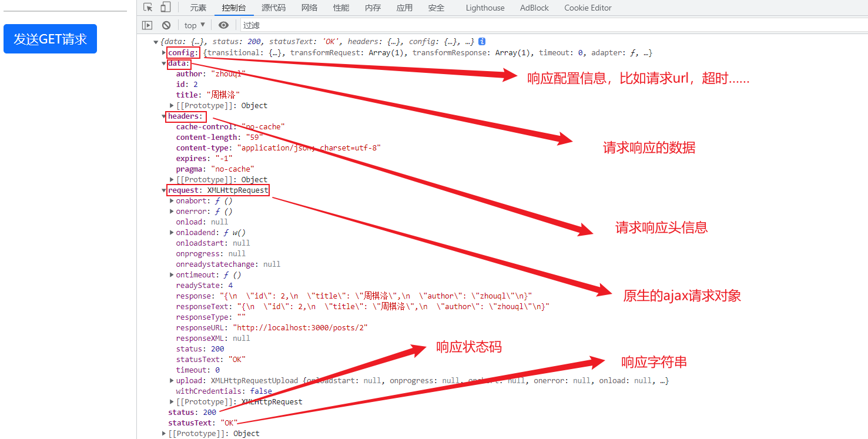
Task: Click the expires: "-1" line
Action: (x=204, y=159)
